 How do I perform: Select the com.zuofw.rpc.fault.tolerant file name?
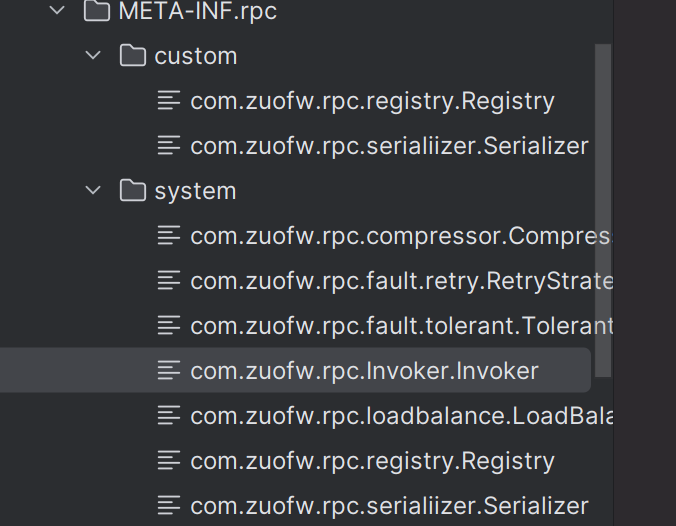pos(401,326)
